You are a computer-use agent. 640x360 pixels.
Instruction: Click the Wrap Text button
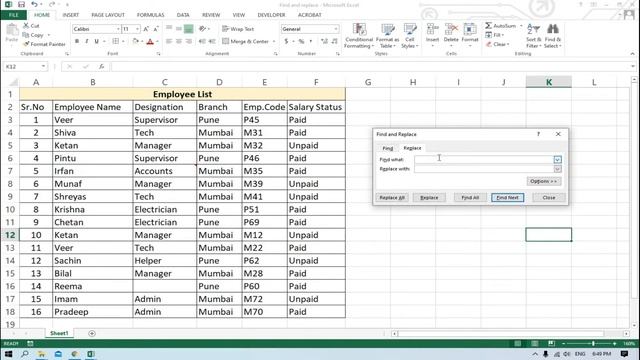pos(238,29)
